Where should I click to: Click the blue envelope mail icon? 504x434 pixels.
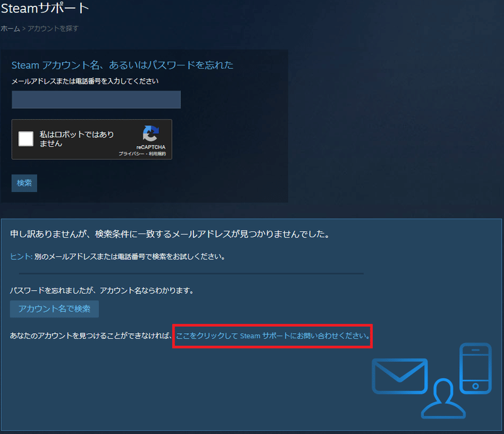tap(400, 376)
